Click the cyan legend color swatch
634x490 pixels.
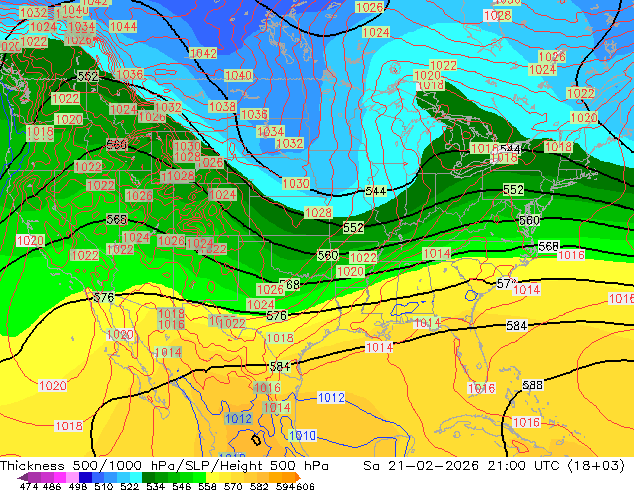click(136, 477)
